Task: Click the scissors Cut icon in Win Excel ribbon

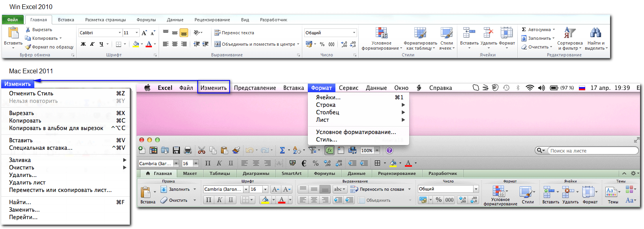Action: click(28, 30)
